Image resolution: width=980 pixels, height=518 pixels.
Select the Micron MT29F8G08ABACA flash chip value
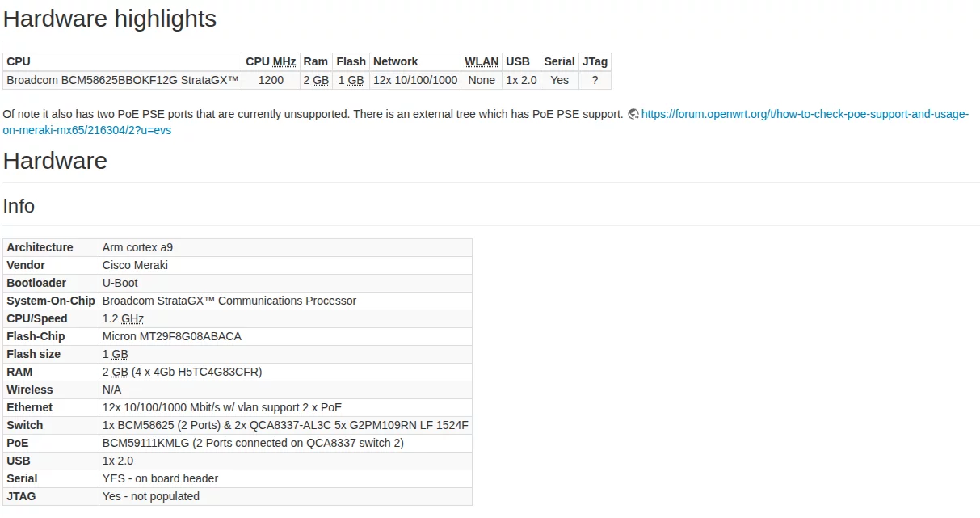tap(171, 336)
